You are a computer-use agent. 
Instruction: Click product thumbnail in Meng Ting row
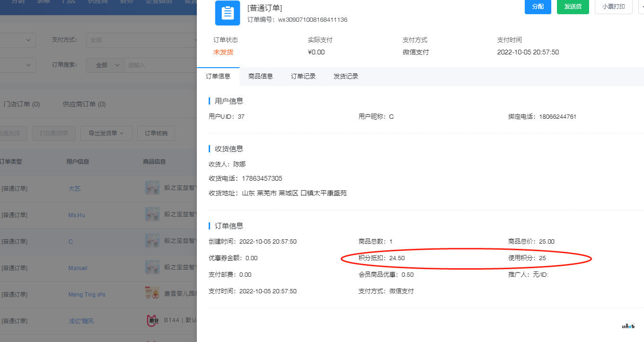(x=152, y=294)
